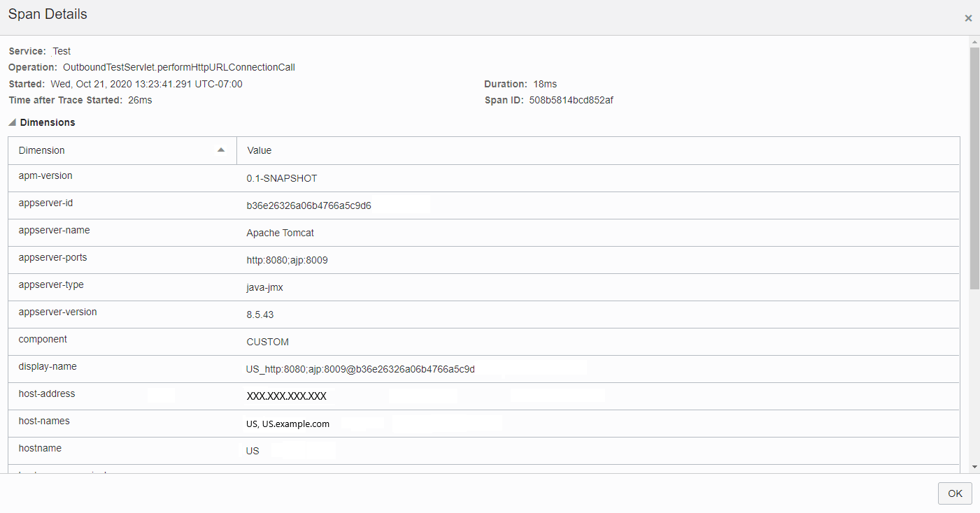Click the Value column header
The width and height of the screenshot is (980, 513).
(259, 150)
